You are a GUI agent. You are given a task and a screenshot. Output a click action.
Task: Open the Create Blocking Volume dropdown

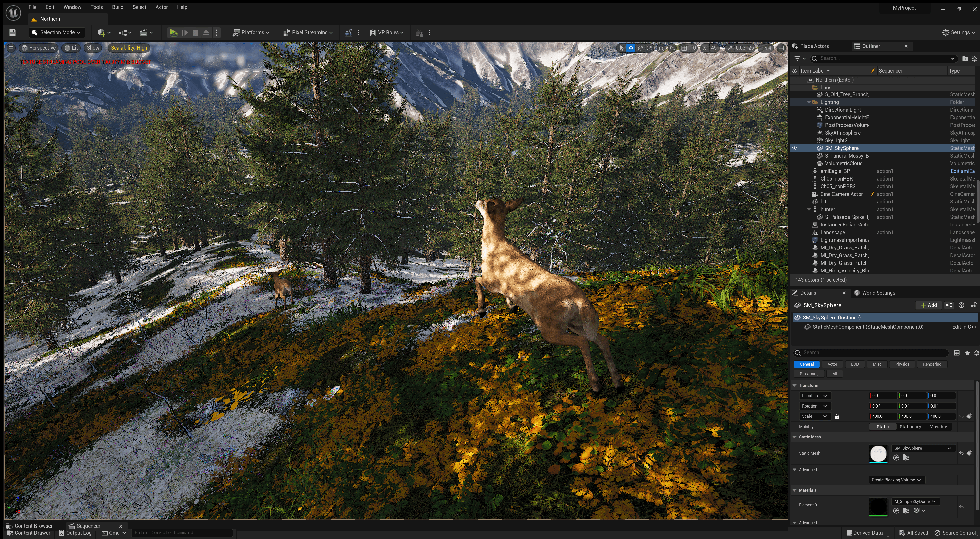[x=896, y=480]
